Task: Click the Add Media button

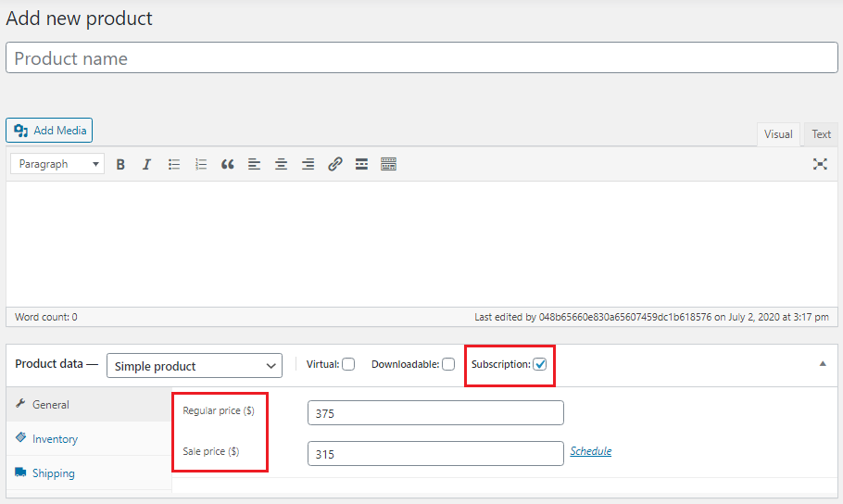Action: click(x=49, y=130)
